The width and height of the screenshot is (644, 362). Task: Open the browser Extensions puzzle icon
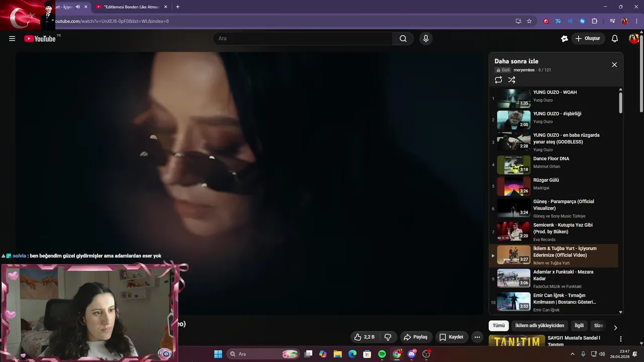[x=594, y=21]
